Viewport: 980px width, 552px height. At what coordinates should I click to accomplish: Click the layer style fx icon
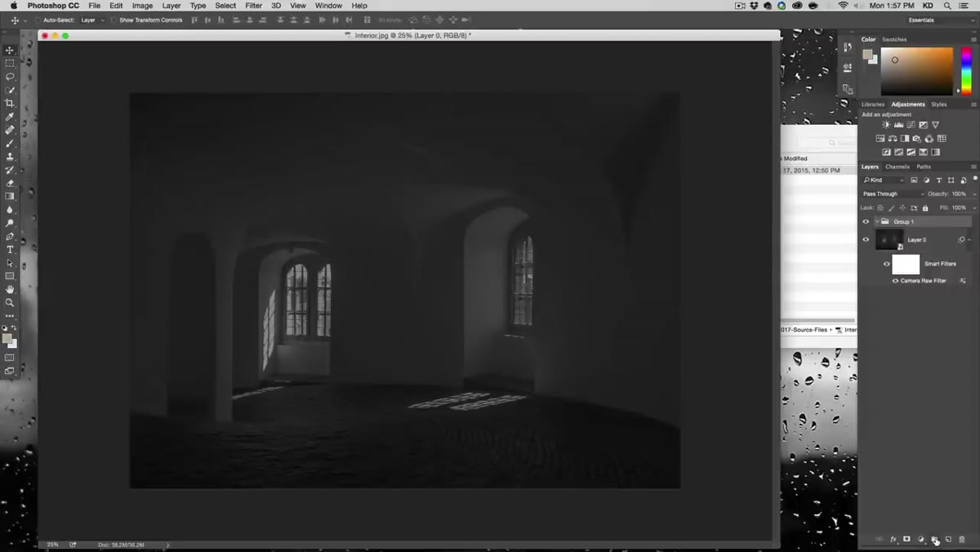click(x=893, y=540)
